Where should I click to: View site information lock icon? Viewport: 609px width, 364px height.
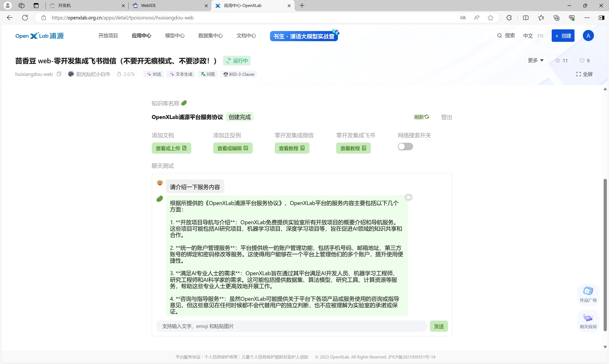pyautogui.click(x=44, y=18)
